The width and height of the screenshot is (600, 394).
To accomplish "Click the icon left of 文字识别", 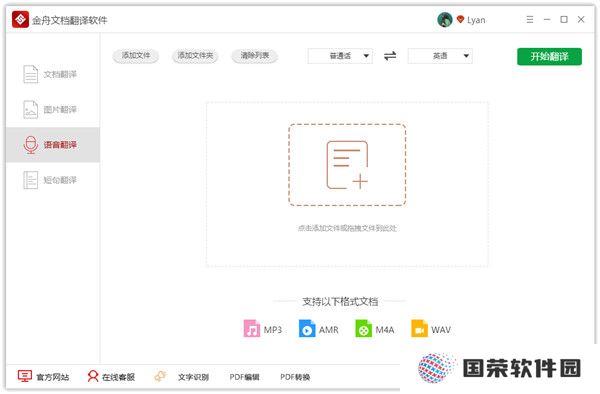I will point(160,376).
